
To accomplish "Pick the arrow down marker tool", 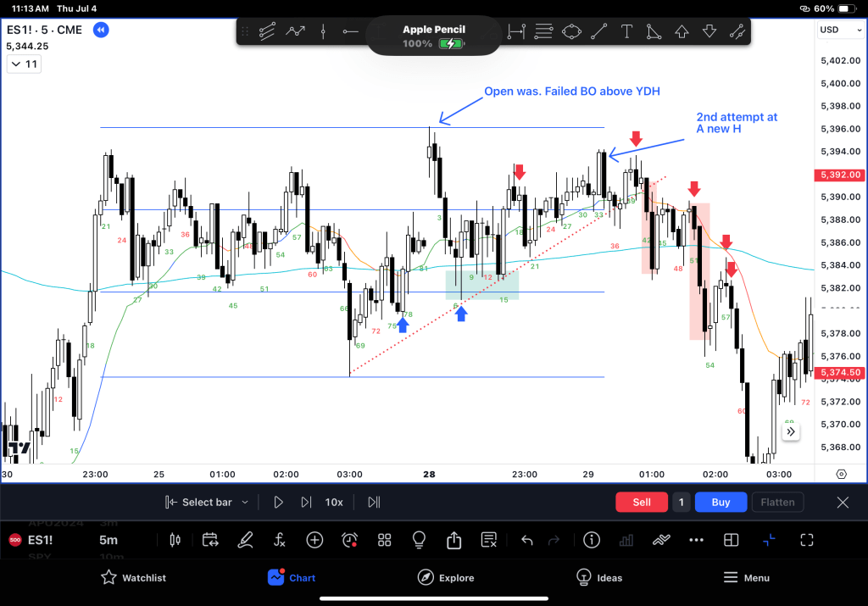I will coord(709,32).
